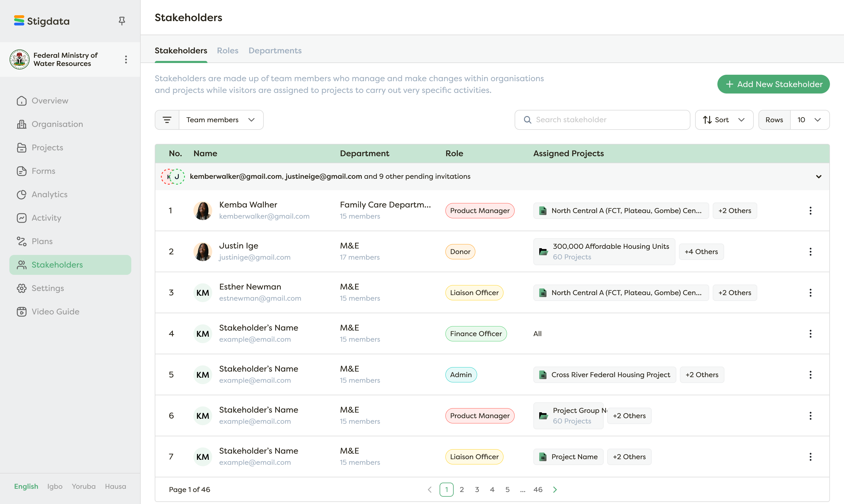Go to page 3 in pagination
Image resolution: width=844 pixels, height=504 pixels.
(477, 489)
